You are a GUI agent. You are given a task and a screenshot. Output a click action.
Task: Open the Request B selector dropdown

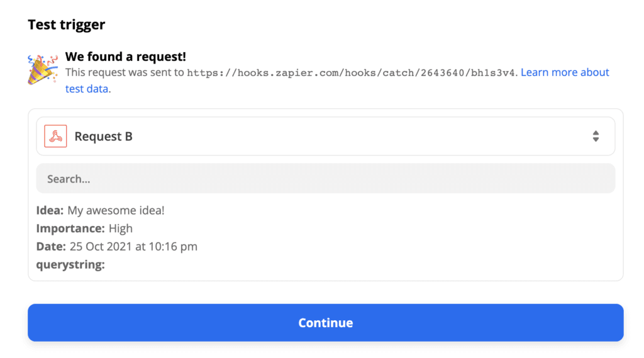pyautogui.click(x=325, y=137)
